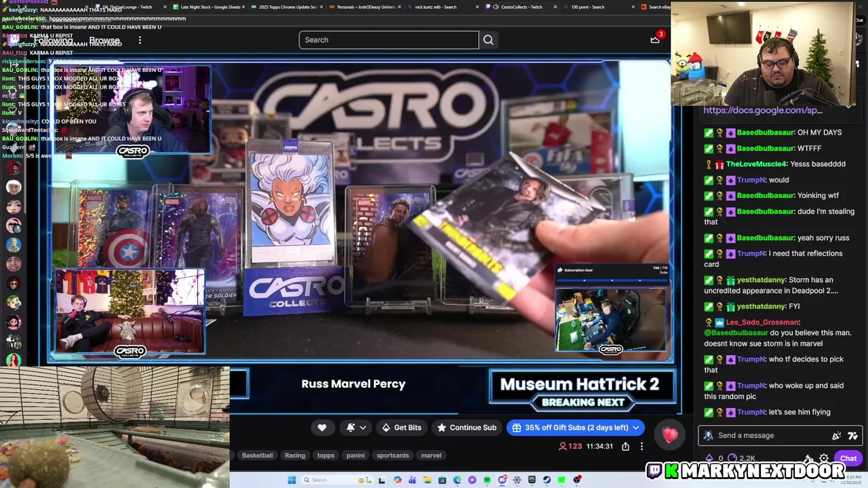Screen dimensions: 868x488
Task: Open Discord from the taskbar
Action: (x=502, y=480)
